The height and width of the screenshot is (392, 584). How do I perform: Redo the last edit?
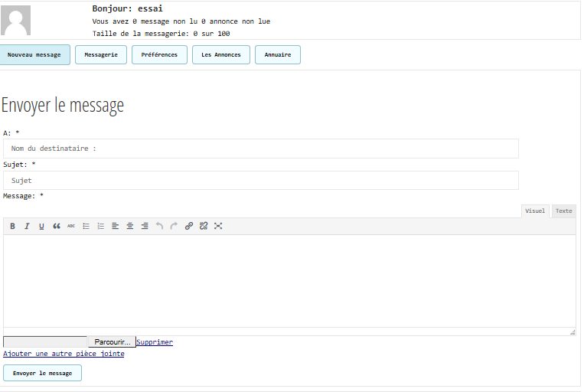coord(174,226)
